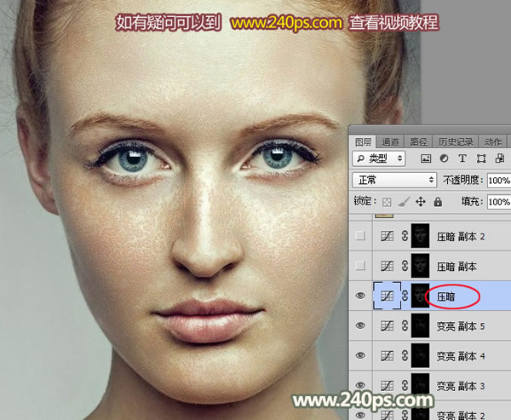This screenshot has width=511, height=420.
Task: Click mask link icon of 变亮 副本 3
Action: (x=405, y=385)
